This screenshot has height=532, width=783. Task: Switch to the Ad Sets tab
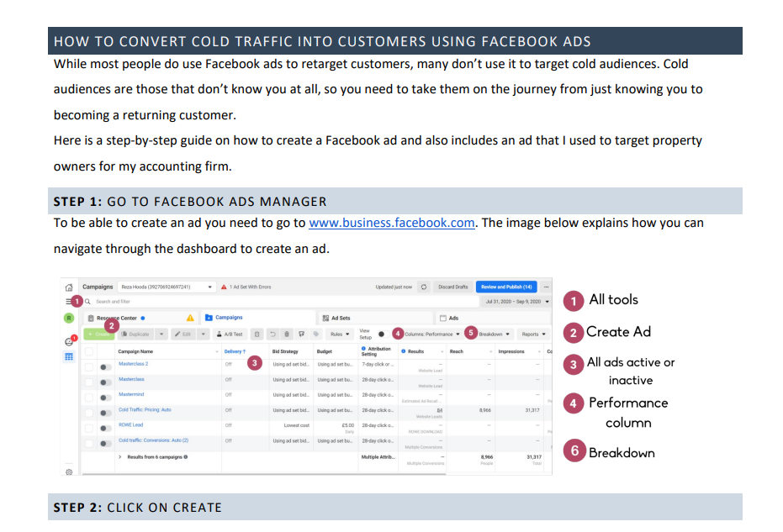(374, 318)
